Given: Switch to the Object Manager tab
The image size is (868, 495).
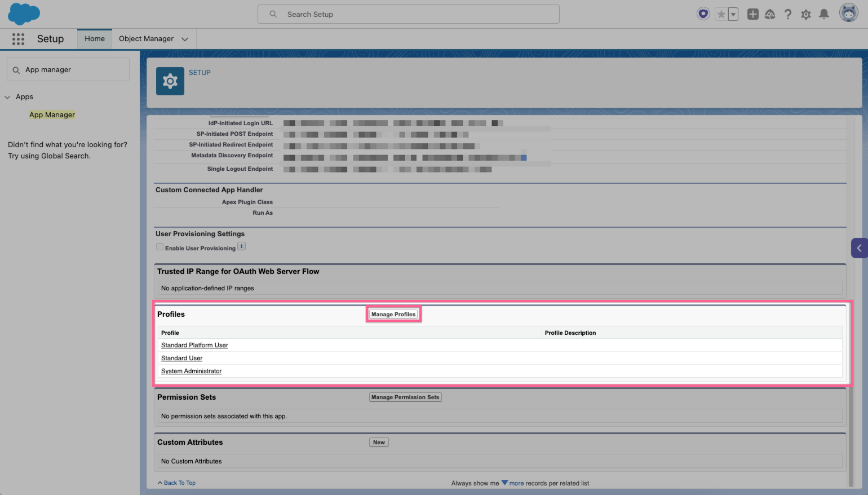Looking at the screenshot, I should coord(147,38).
